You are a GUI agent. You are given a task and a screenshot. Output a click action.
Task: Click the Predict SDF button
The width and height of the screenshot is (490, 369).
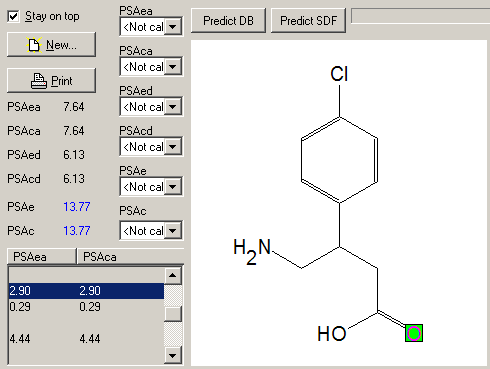point(308,21)
